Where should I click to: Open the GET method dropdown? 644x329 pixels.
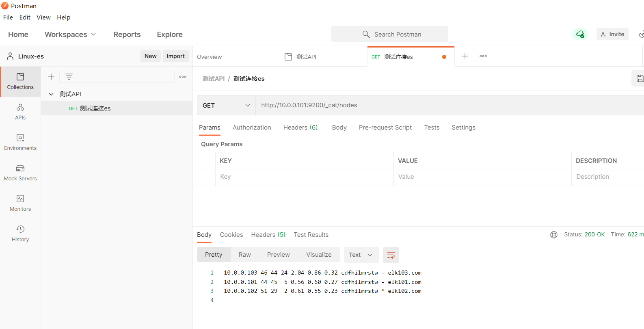coord(226,105)
